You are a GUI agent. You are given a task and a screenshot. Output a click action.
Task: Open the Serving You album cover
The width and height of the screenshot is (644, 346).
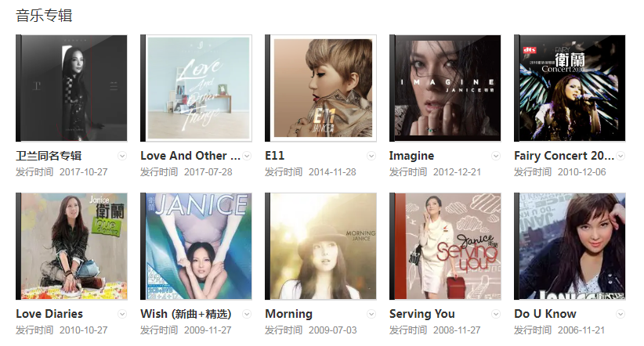pyautogui.click(x=445, y=247)
